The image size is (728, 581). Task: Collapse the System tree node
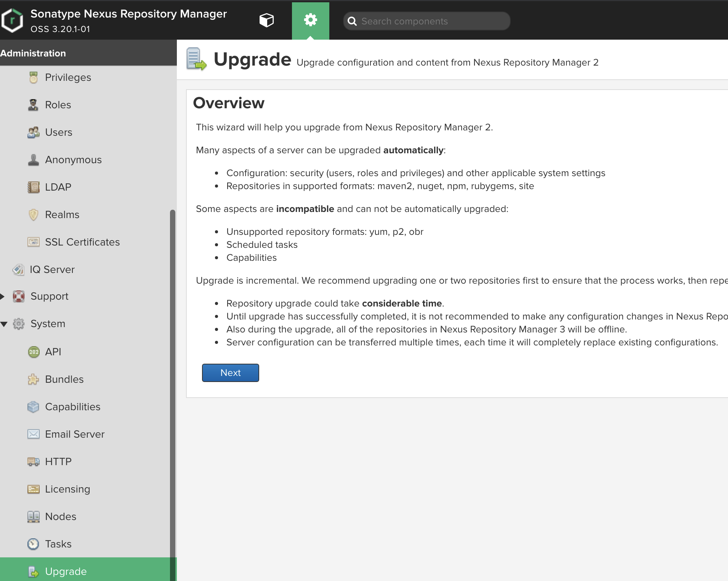tap(4, 324)
